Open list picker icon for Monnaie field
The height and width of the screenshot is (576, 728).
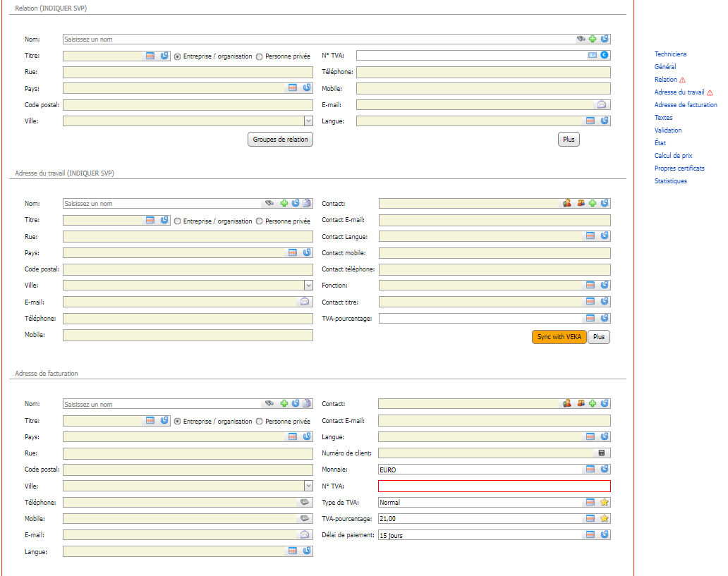pyautogui.click(x=590, y=470)
